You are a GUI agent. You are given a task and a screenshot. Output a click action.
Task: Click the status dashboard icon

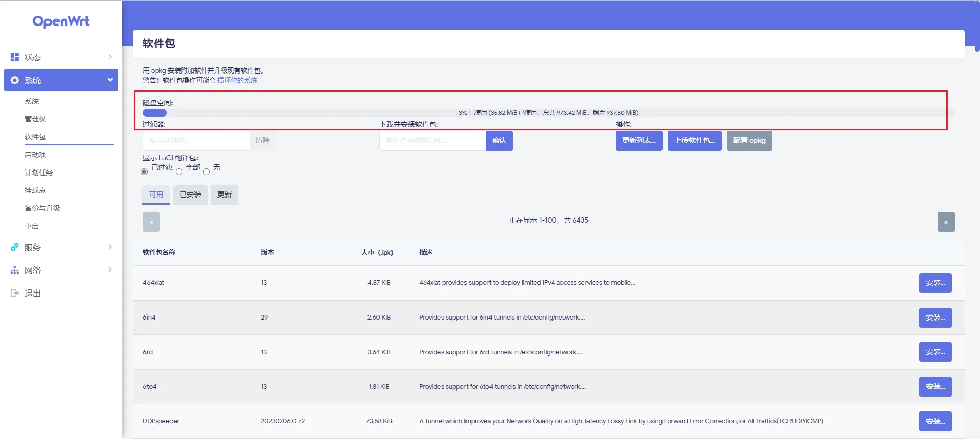tap(15, 57)
